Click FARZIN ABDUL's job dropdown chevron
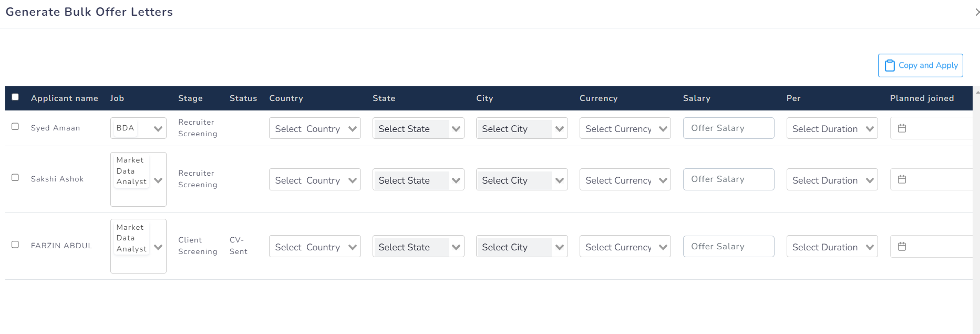 click(158, 247)
